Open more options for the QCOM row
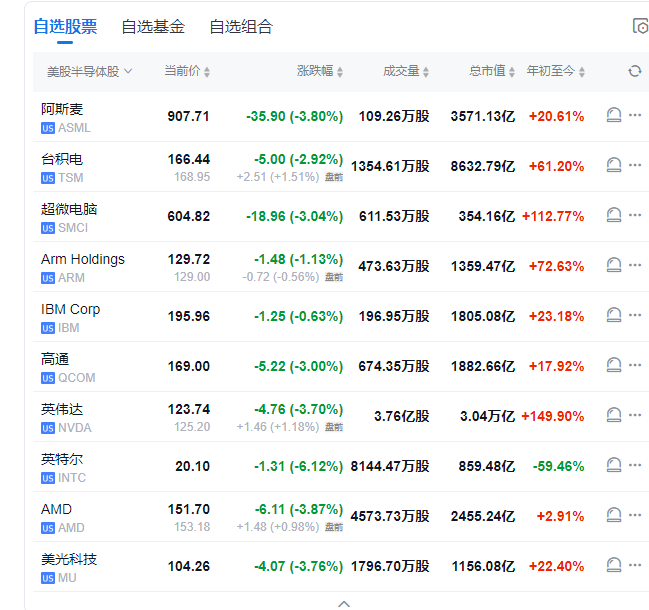 (635, 365)
